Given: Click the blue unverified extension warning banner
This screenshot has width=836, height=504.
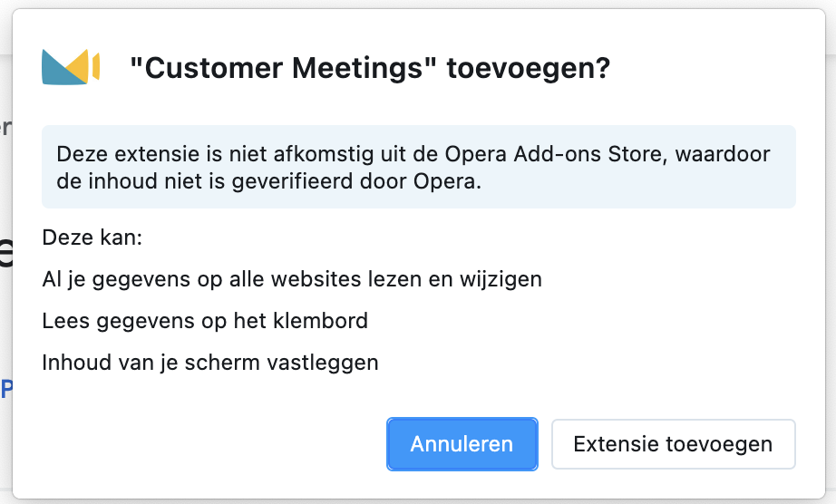Looking at the screenshot, I should pos(419,167).
